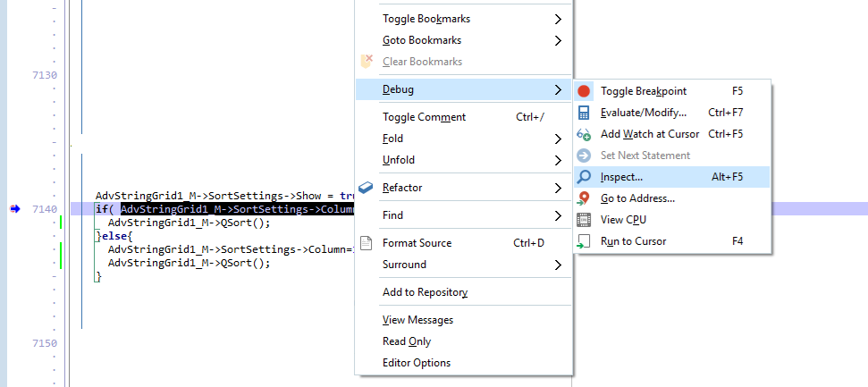The width and height of the screenshot is (868, 387).
Task: Click the Go to Address icon
Action: 584,198
